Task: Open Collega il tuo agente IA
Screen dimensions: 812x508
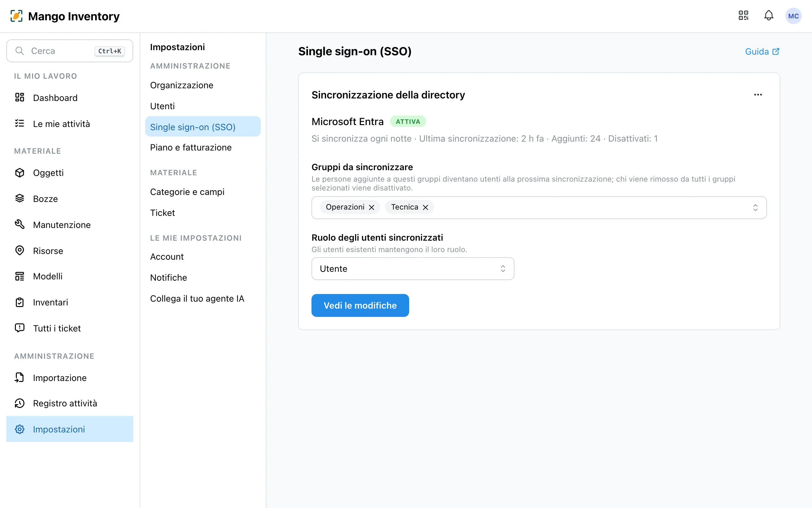Action: tap(203, 298)
